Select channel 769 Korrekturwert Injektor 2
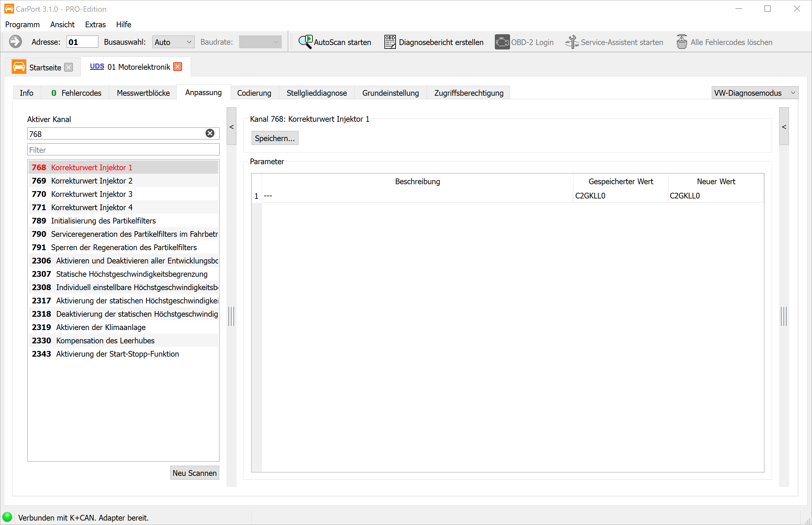Screen dimensions: 812x525 (123, 181)
